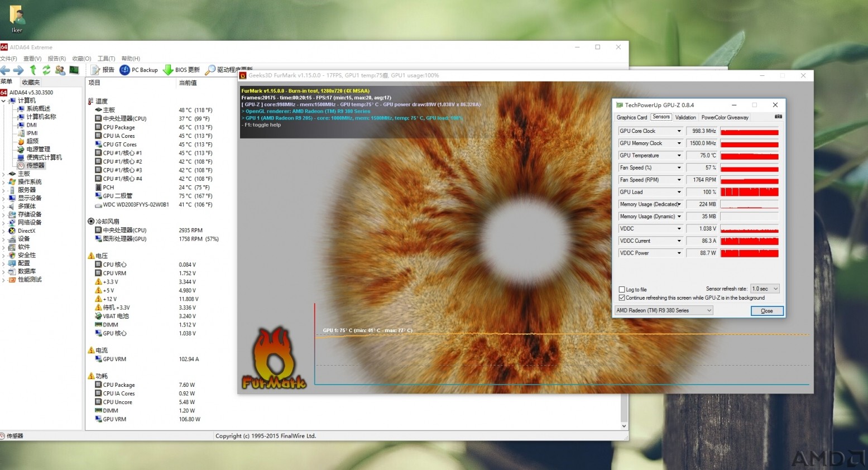This screenshot has height=470, width=868.
Task: Open VDDC Power sensor dropdown
Action: [x=679, y=253]
